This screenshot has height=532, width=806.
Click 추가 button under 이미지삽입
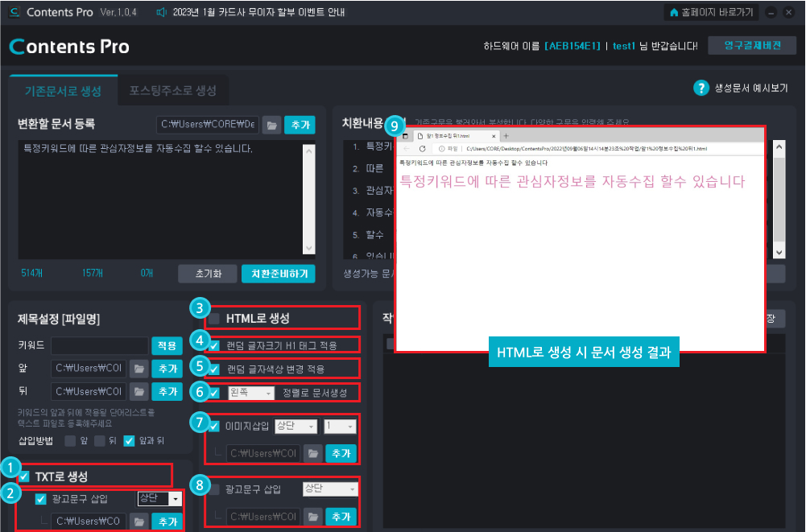[x=341, y=453]
